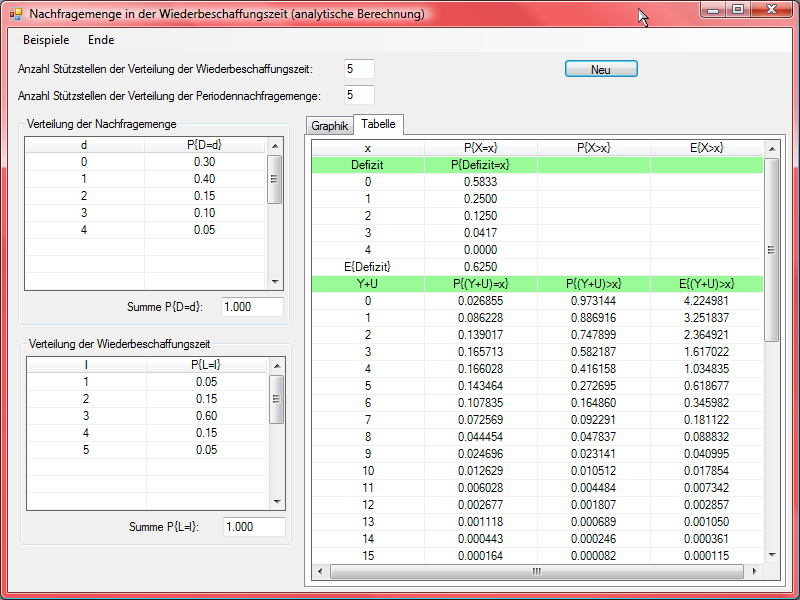Image resolution: width=800 pixels, height=600 pixels.
Task: Click the Periodennachfragemenge Stützstellen input field
Action: click(x=359, y=95)
